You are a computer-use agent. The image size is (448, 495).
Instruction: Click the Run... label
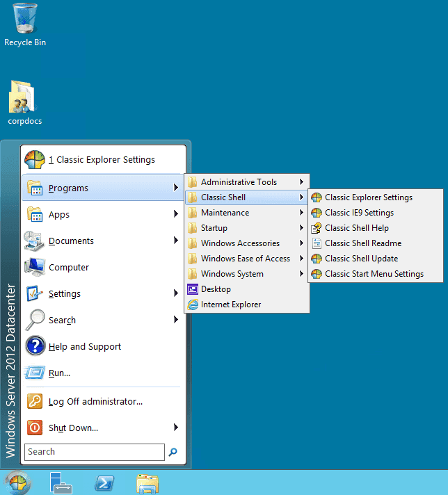(59, 373)
